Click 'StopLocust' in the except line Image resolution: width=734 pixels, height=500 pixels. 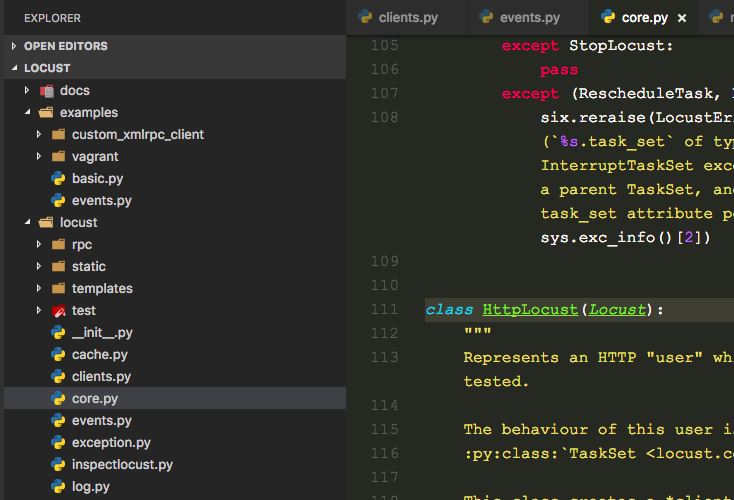click(x=617, y=46)
